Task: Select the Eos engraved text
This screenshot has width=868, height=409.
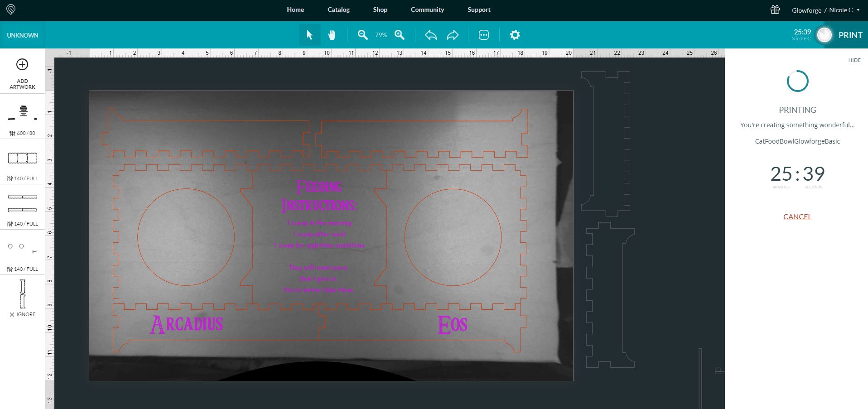Action: tap(452, 325)
